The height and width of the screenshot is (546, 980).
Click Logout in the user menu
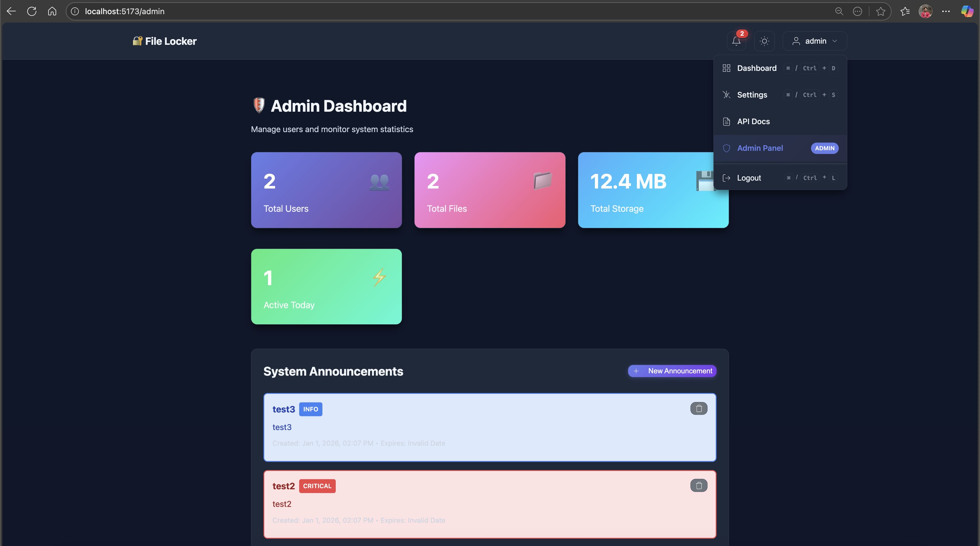click(x=780, y=178)
